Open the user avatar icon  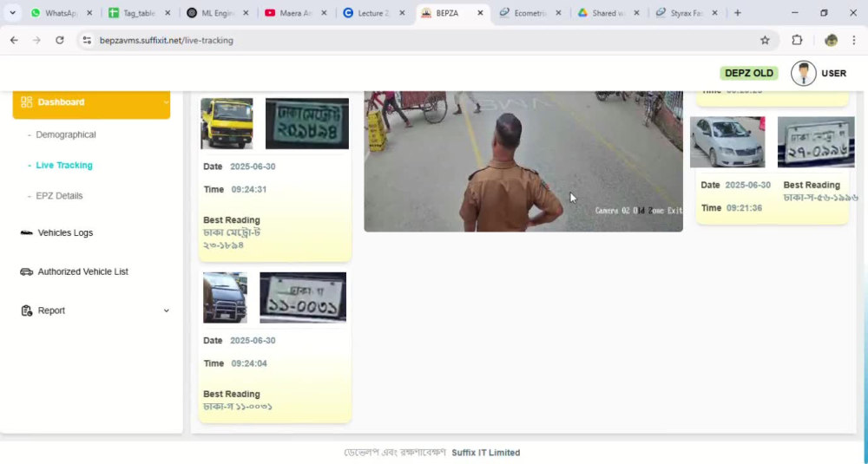pos(803,73)
